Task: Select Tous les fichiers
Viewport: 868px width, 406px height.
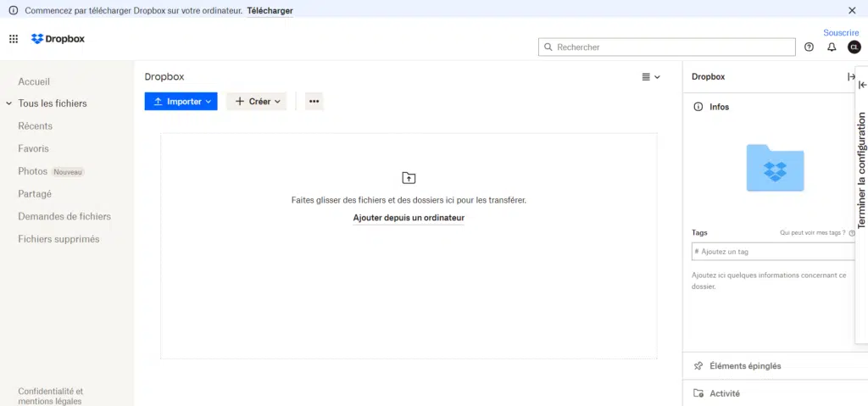Action: pyautogui.click(x=52, y=103)
